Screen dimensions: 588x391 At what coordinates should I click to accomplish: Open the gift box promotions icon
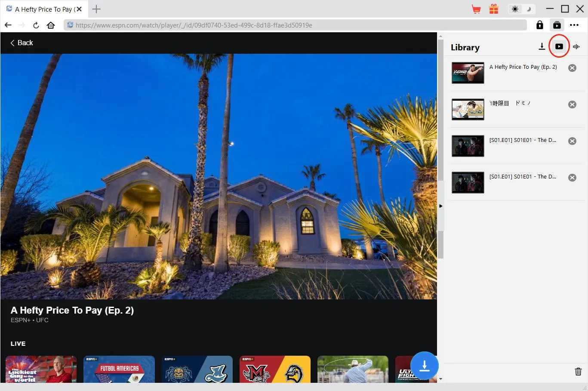(x=494, y=9)
